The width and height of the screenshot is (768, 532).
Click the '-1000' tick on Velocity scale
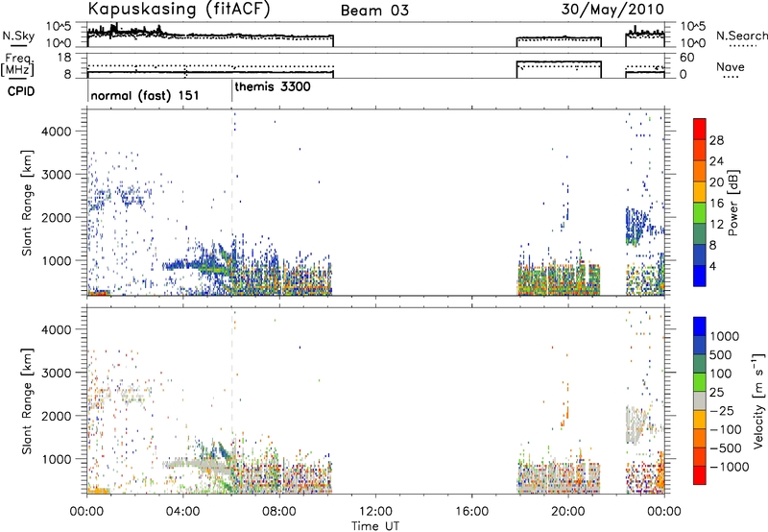[x=729, y=467]
